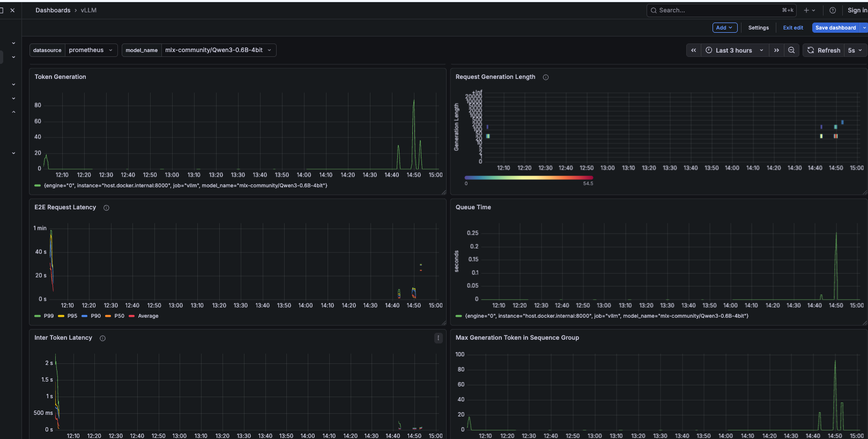Toggle the Queue Time legend series label

point(606,316)
